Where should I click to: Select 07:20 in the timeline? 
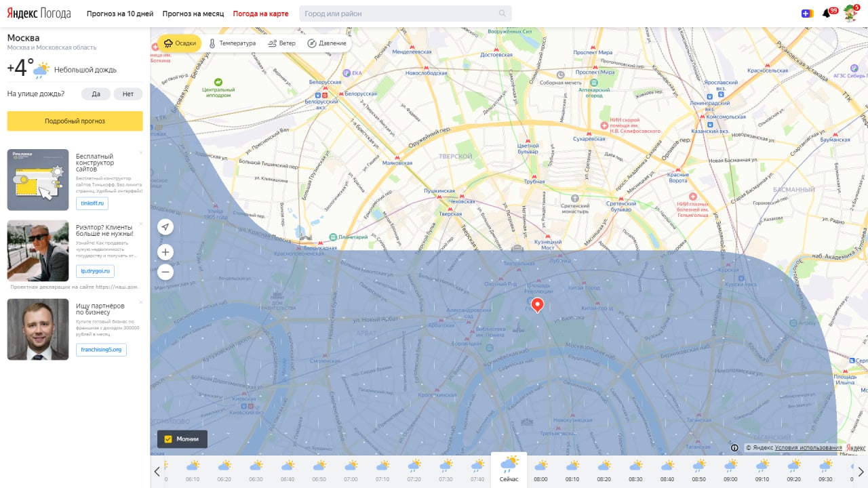click(x=414, y=470)
